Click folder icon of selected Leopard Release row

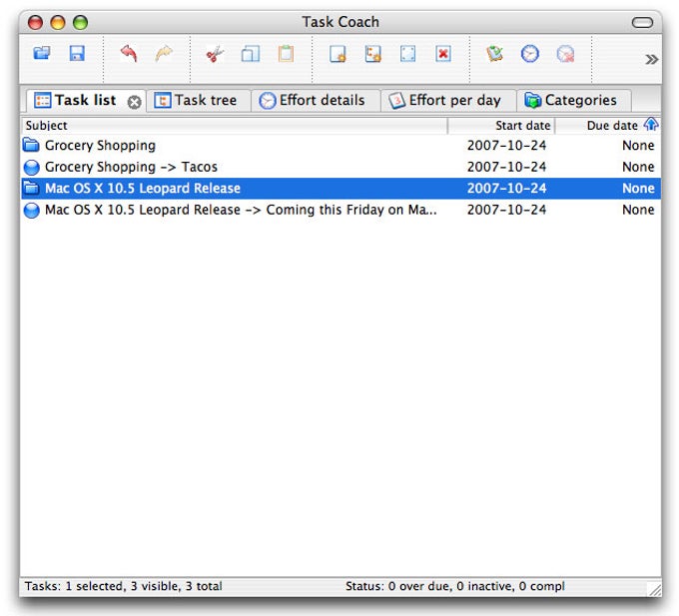31,188
